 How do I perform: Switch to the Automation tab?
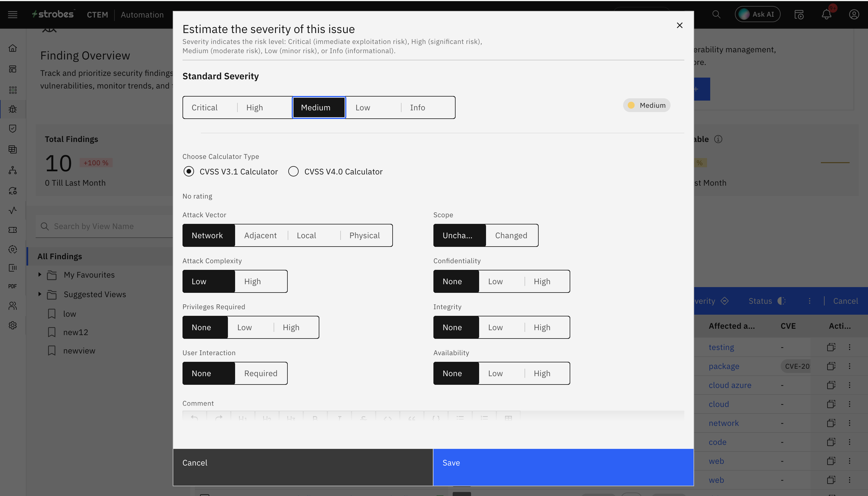[142, 15]
